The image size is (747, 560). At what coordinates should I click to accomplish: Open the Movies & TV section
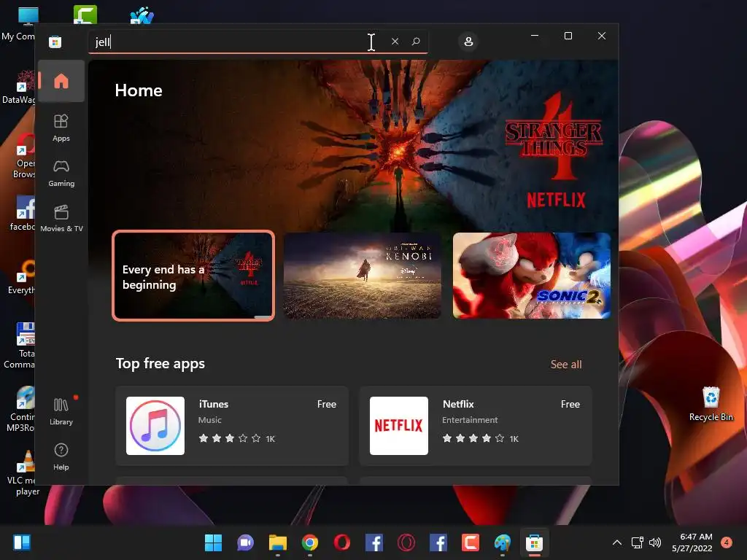point(61,218)
